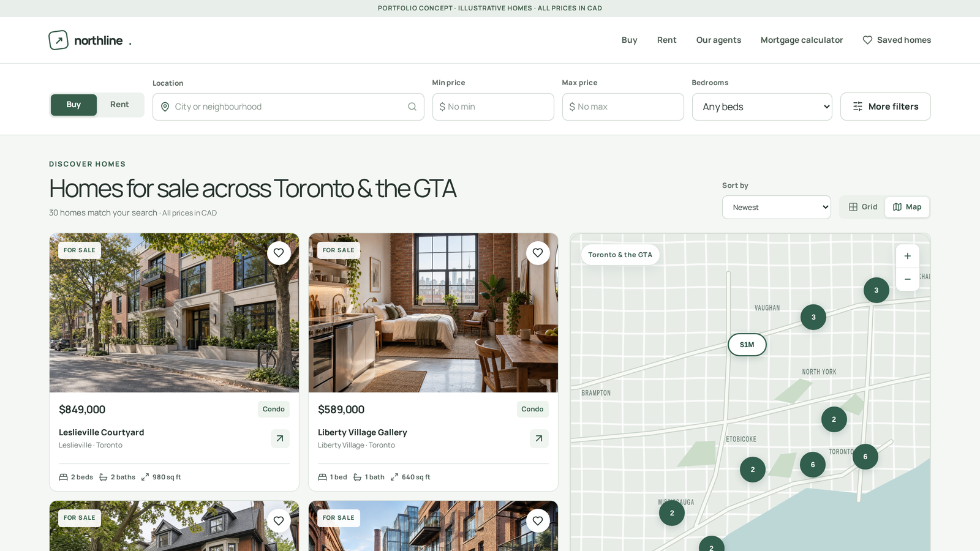Screen dimensions: 980x551
Task: Click the northline logo icon
Action: tap(58, 40)
